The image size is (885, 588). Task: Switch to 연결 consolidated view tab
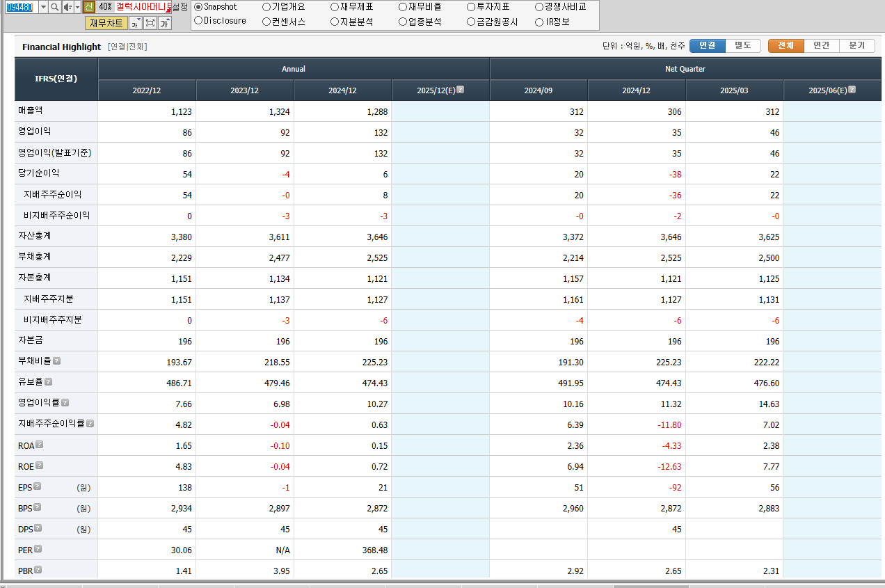point(708,45)
